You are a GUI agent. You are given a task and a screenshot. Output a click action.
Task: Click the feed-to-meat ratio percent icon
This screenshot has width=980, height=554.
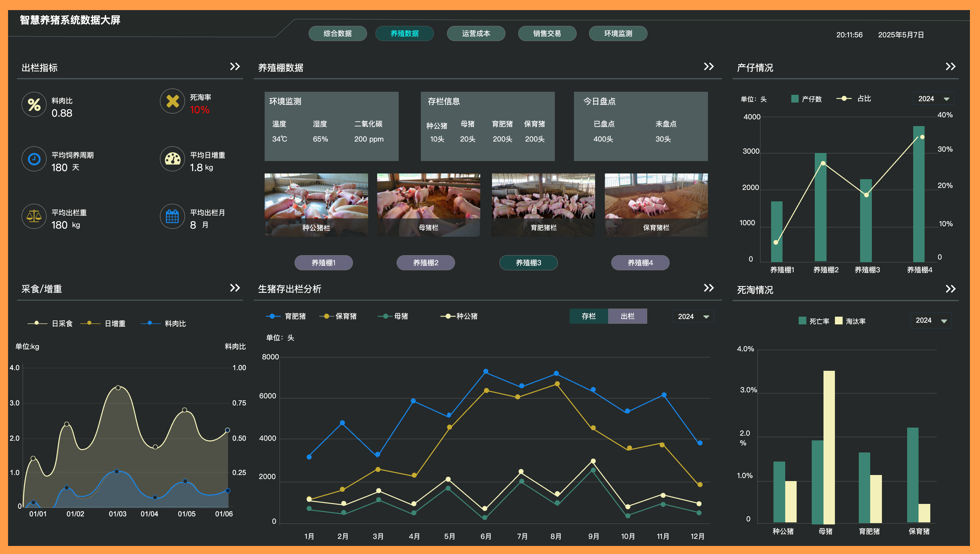(x=34, y=104)
